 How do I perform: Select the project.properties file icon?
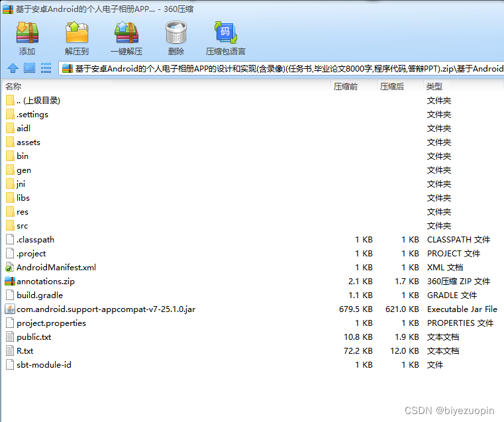10,323
